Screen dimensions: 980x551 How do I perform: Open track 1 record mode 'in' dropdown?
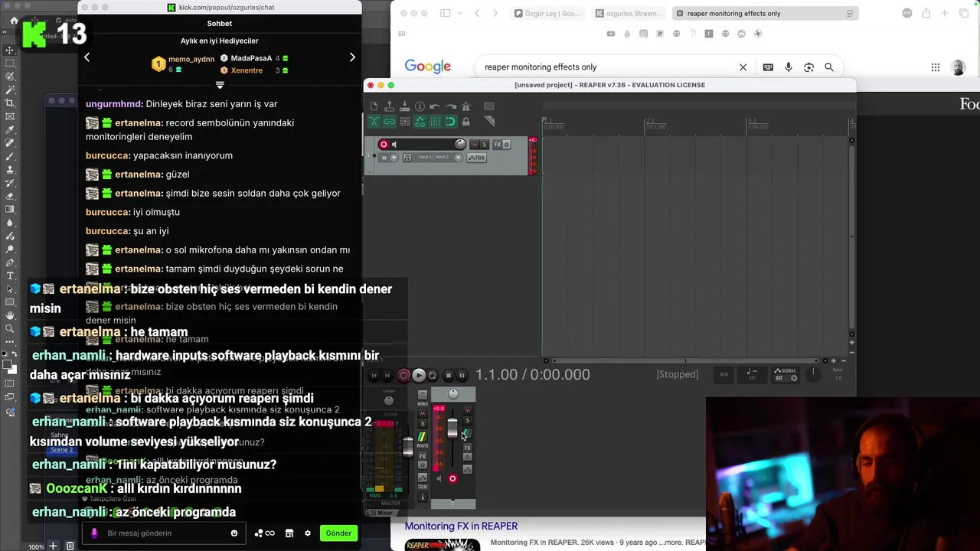click(x=389, y=158)
